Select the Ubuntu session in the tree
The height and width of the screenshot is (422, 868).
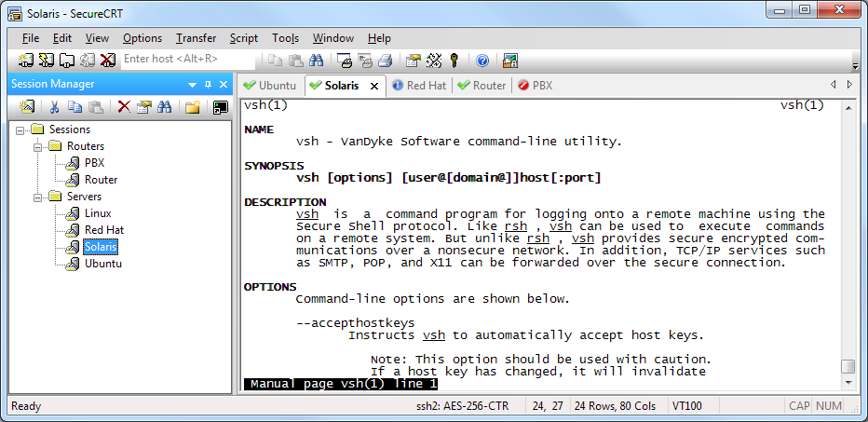(x=103, y=264)
